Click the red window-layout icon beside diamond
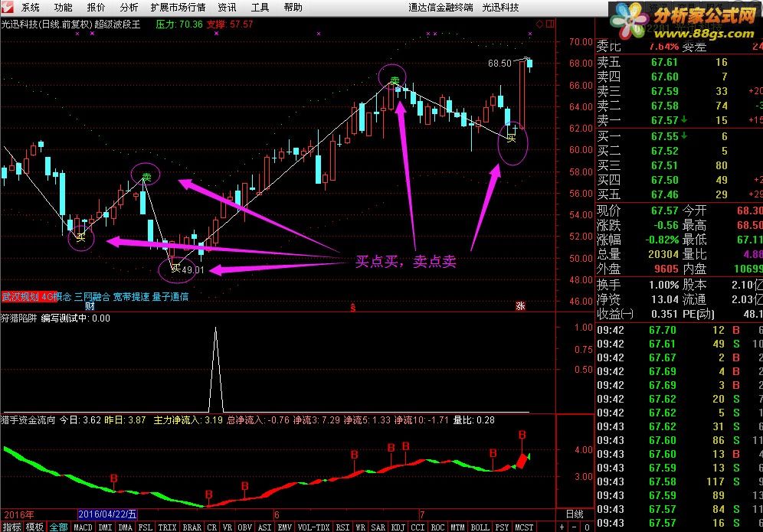Image resolution: width=763 pixels, height=532 pixels. (550, 24)
